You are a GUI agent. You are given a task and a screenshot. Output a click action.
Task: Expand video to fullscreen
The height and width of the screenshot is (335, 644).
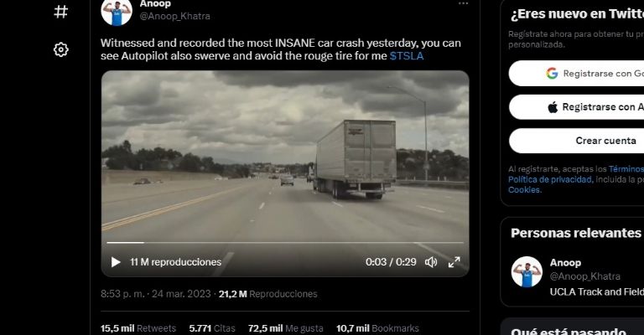click(454, 262)
